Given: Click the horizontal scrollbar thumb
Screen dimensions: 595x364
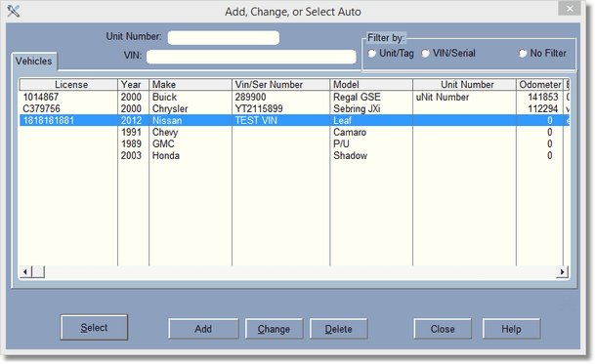Looking at the screenshot, I should [x=38, y=272].
